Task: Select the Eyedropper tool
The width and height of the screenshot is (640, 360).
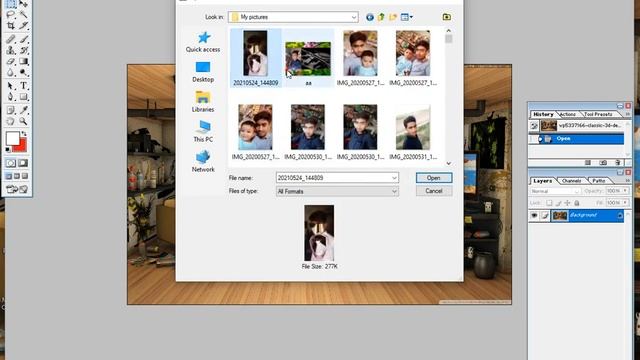Action: tap(24, 110)
